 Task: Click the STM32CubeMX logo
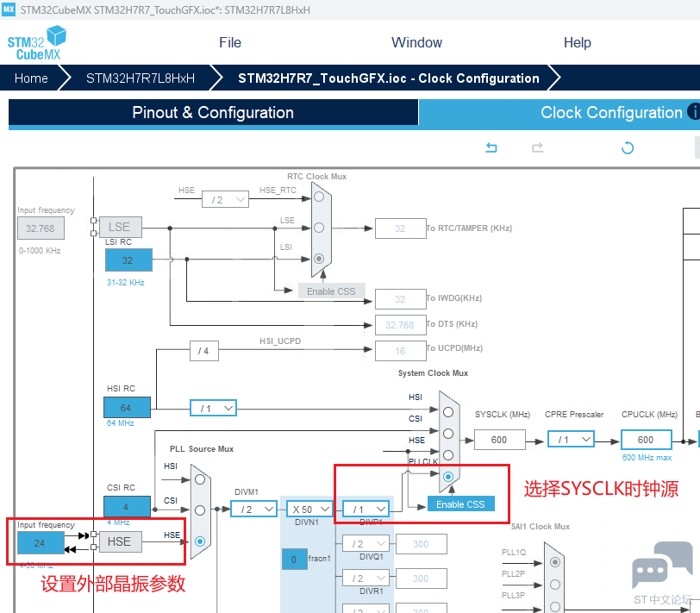pos(36,43)
